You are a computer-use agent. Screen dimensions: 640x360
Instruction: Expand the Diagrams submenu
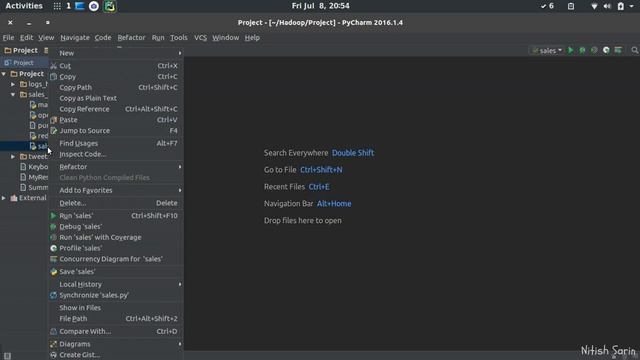[116, 344]
